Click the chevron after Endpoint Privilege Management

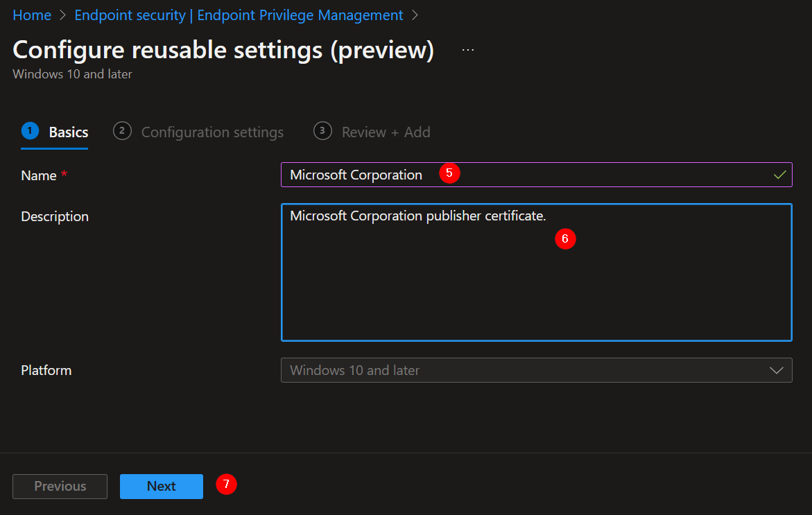pos(416,15)
